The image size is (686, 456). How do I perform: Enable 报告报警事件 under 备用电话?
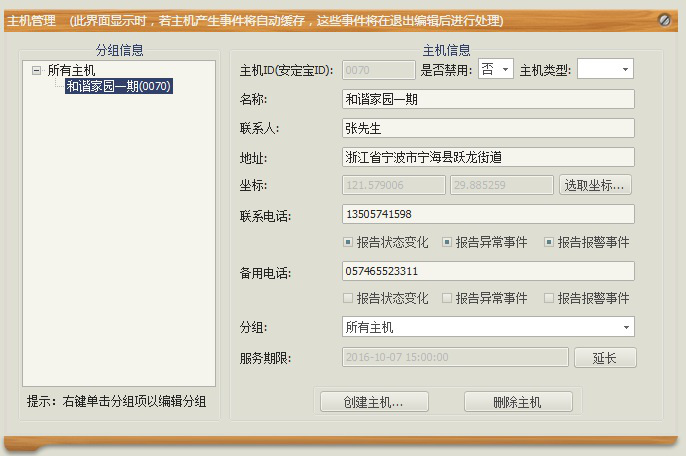pos(587,298)
